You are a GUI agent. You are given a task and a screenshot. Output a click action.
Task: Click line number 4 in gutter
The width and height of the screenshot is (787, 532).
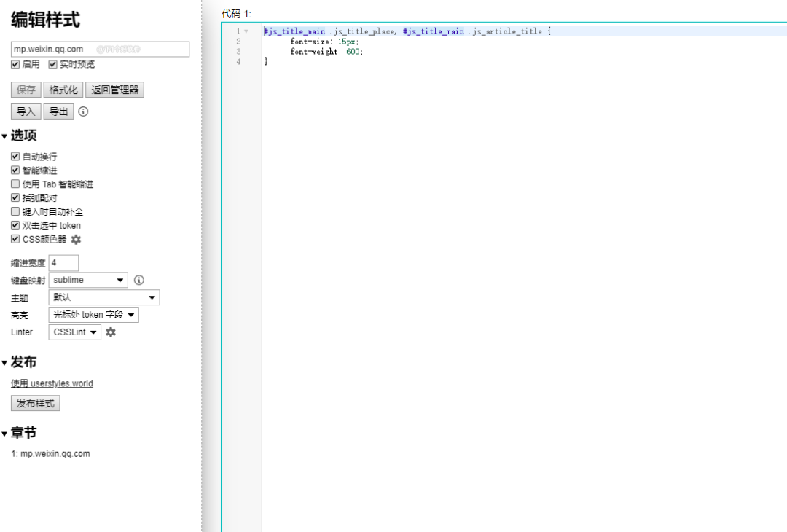click(x=238, y=62)
